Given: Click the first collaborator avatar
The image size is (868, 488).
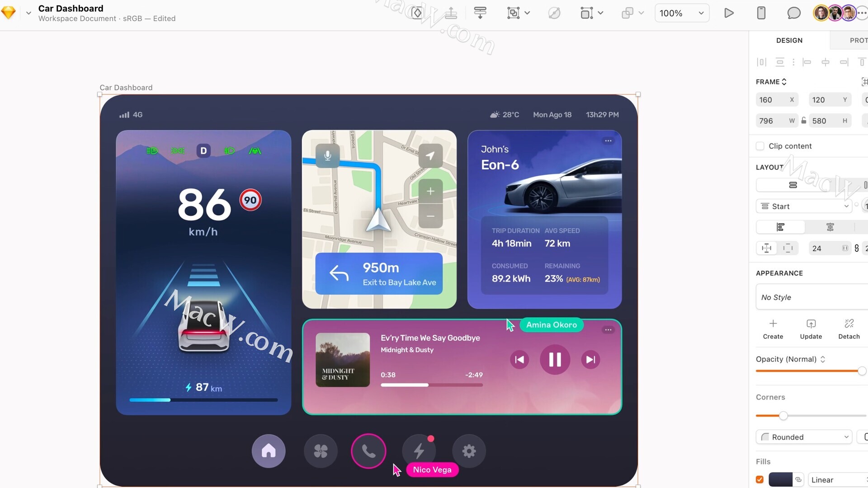Looking at the screenshot, I should click(821, 13).
